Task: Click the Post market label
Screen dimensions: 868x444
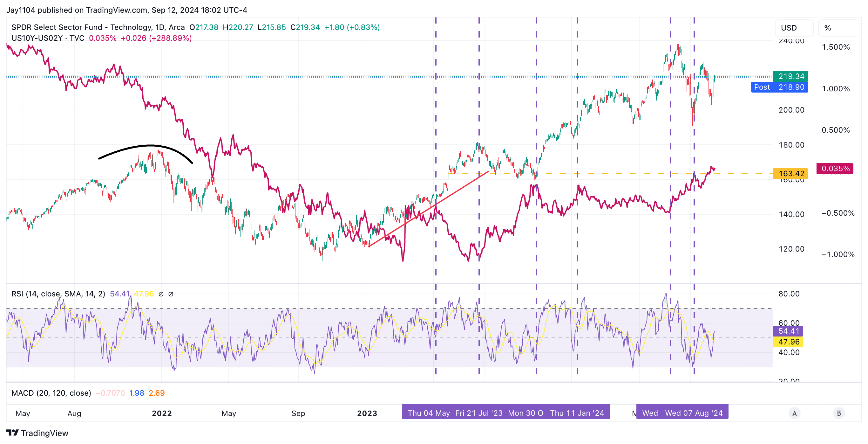Action: [762, 87]
